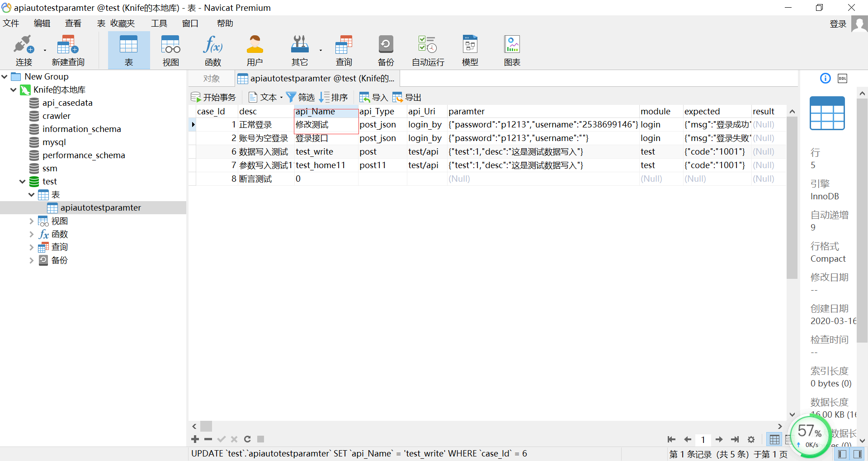The image size is (868, 461).
Task: Go to the last page of records
Action: click(x=735, y=439)
